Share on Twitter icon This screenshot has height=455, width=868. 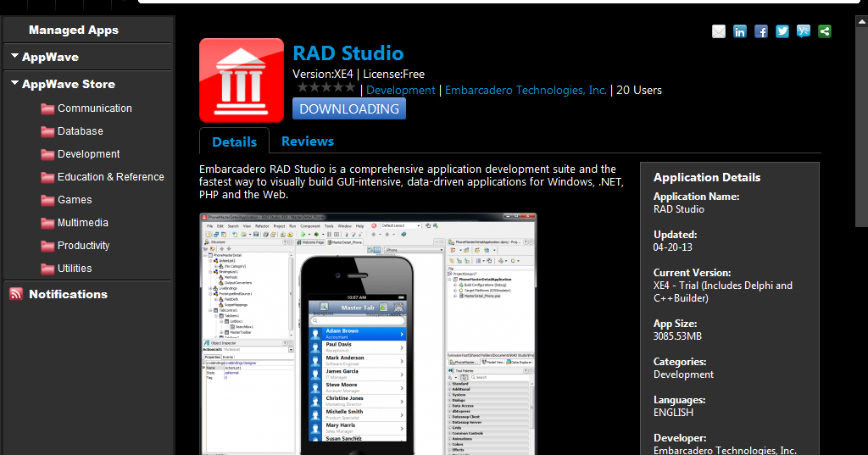click(782, 31)
